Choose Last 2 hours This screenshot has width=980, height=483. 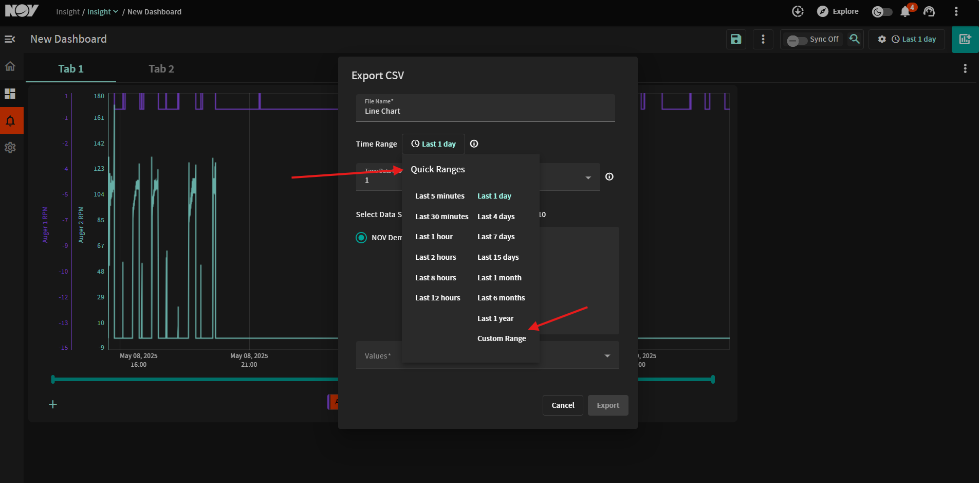(x=436, y=257)
